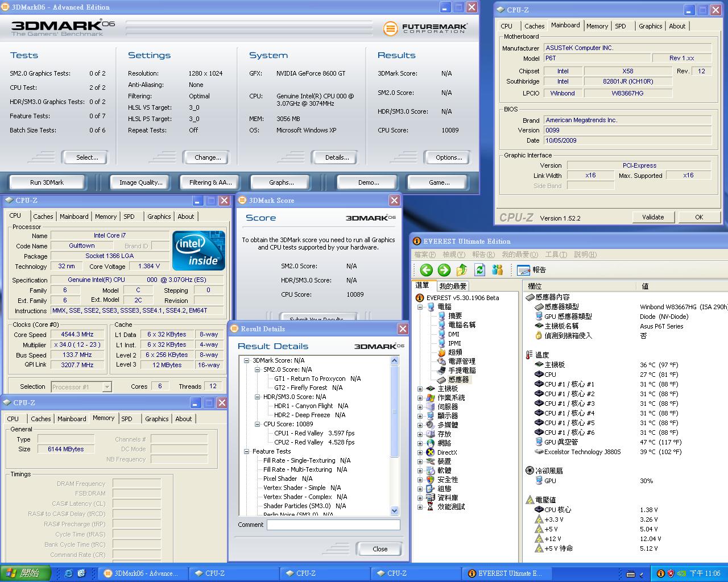Click OK in CPU-Z Mainboard window
This screenshot has height=582, width=728.
pyautogui.click(x=699, y=217)
